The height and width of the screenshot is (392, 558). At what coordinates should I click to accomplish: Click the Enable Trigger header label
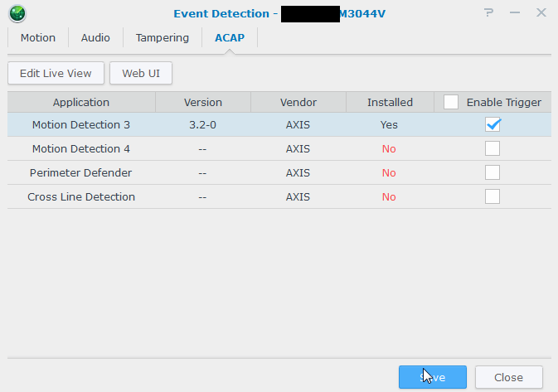coord(504,103)
